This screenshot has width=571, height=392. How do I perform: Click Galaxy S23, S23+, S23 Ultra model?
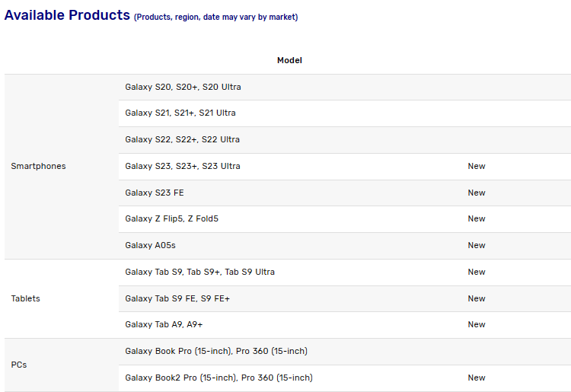click(x=182, y=166)
